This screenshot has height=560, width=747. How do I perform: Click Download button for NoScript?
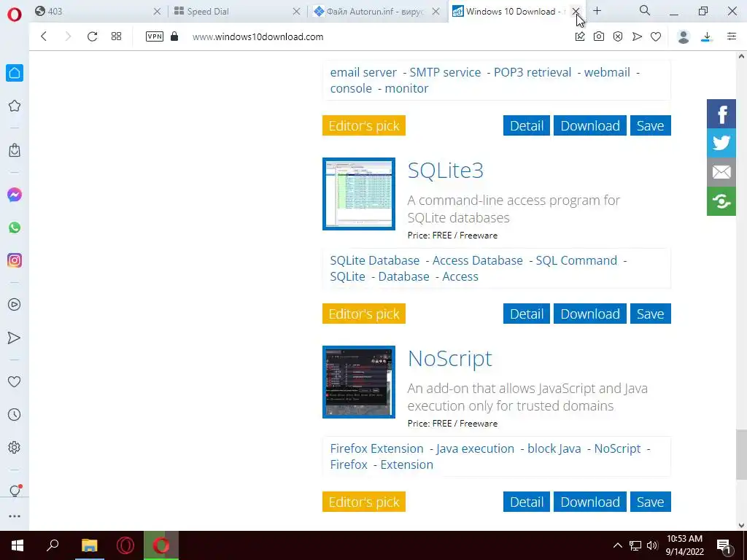click(x=589, y=502)
